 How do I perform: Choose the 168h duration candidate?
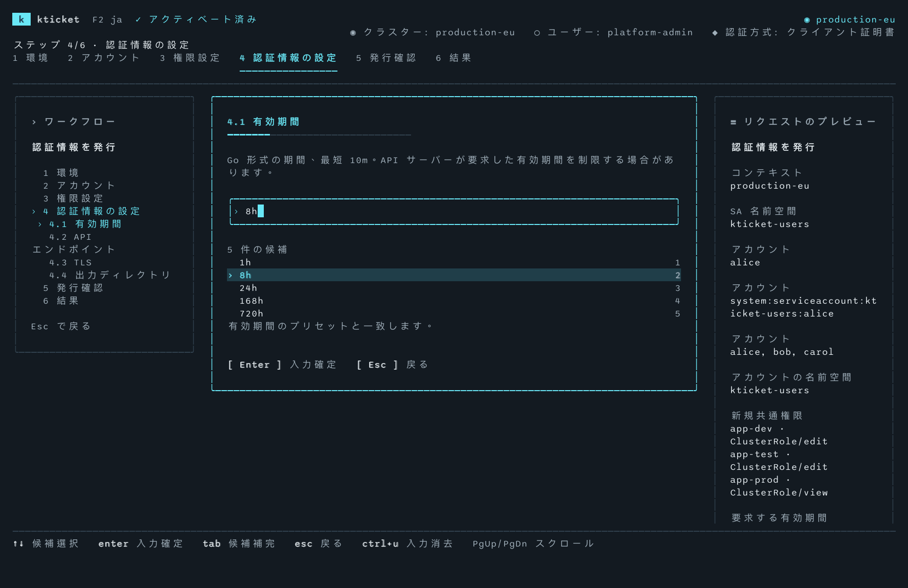point(454,301)
